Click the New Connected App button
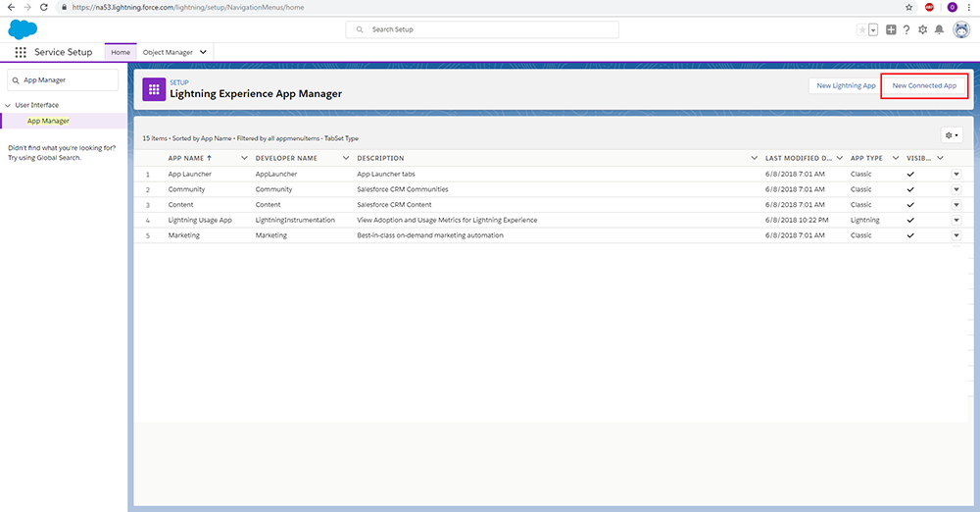The width and height of the screenshot is (980, 512). 924,85
